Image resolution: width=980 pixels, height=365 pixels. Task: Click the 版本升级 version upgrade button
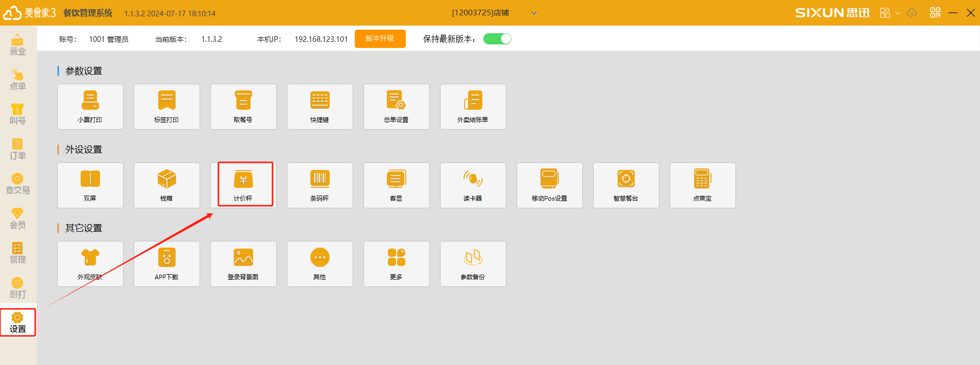(380, 39)
